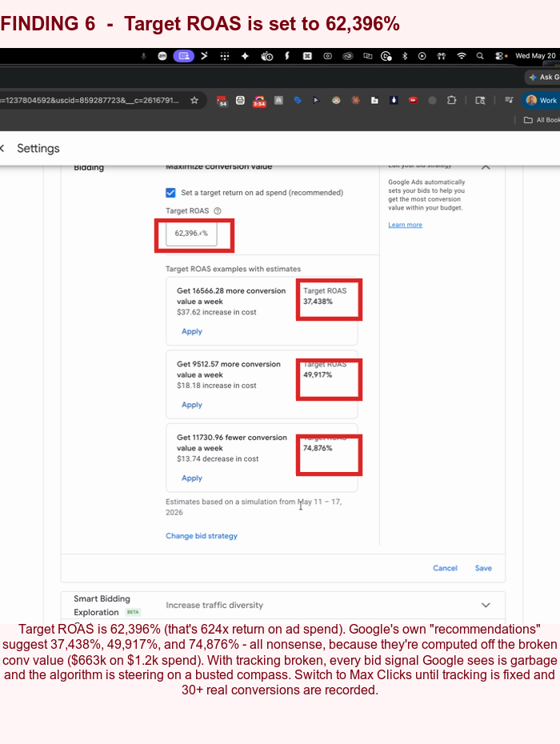
Task: Open the Bluetooth menu bar icon
Action: pyautogui.click(x=405, y=56)
